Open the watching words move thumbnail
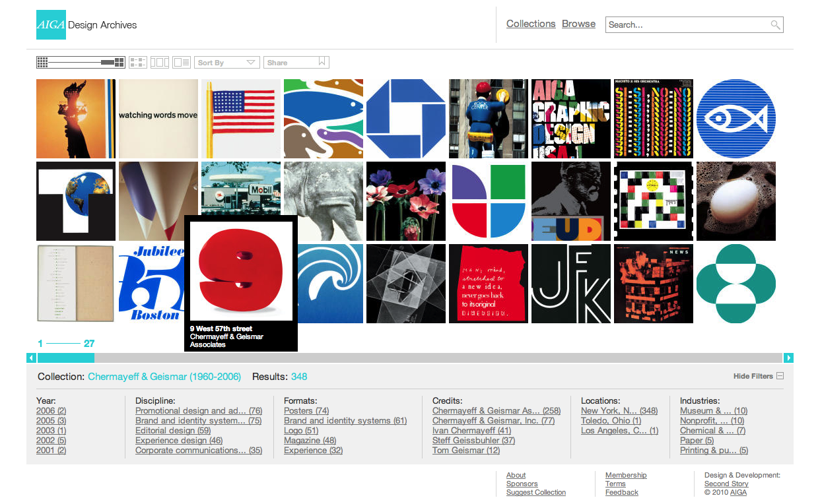The image size is (820, 504). 158,119
